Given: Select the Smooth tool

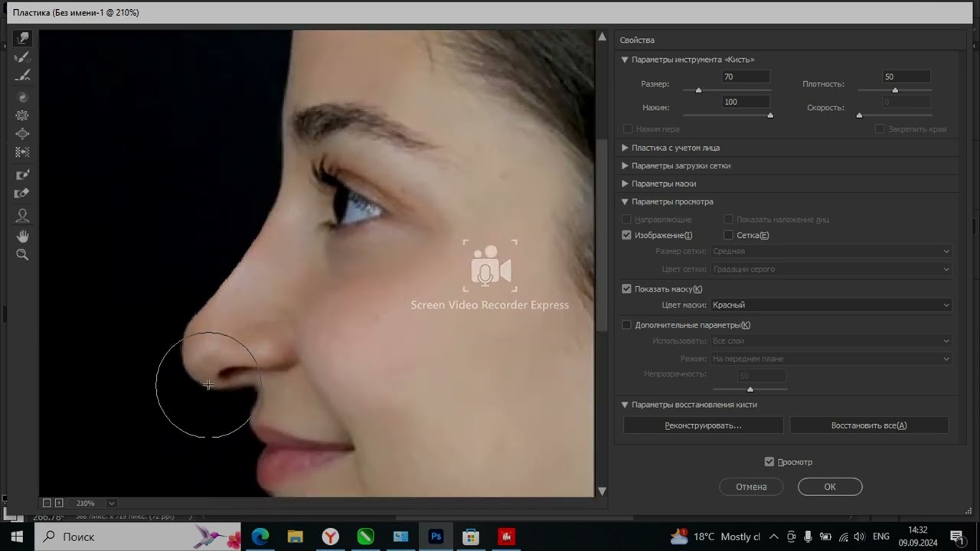Looking at the screenshot, I should (22, 76).
